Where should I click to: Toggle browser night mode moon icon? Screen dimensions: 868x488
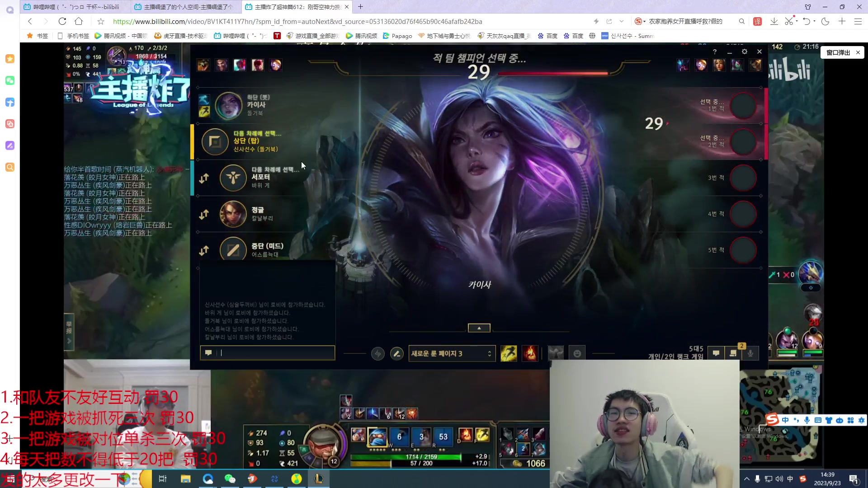pos(825,21)
